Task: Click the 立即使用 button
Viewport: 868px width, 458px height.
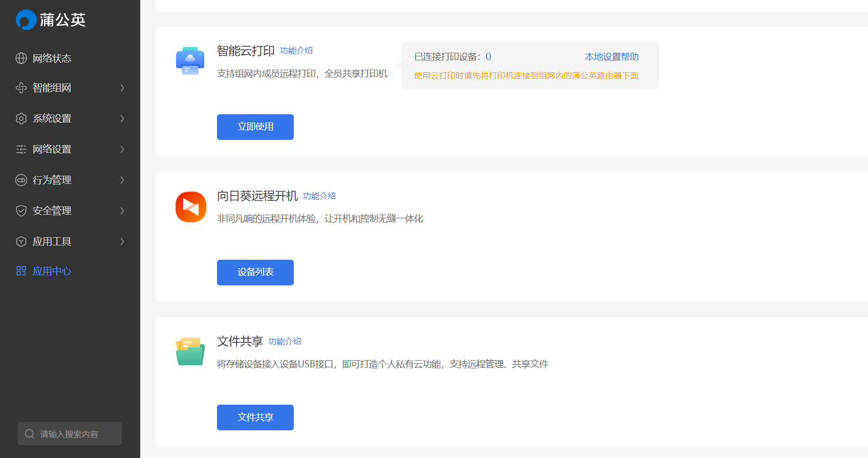Action: (x=255, y=127)
